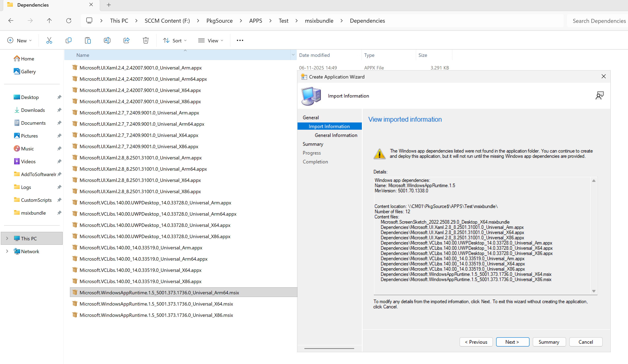Image resolution: width=628 pixels, height=364 pixels.
Task: Click the < Previous button
Action: (x=476, y=342)
